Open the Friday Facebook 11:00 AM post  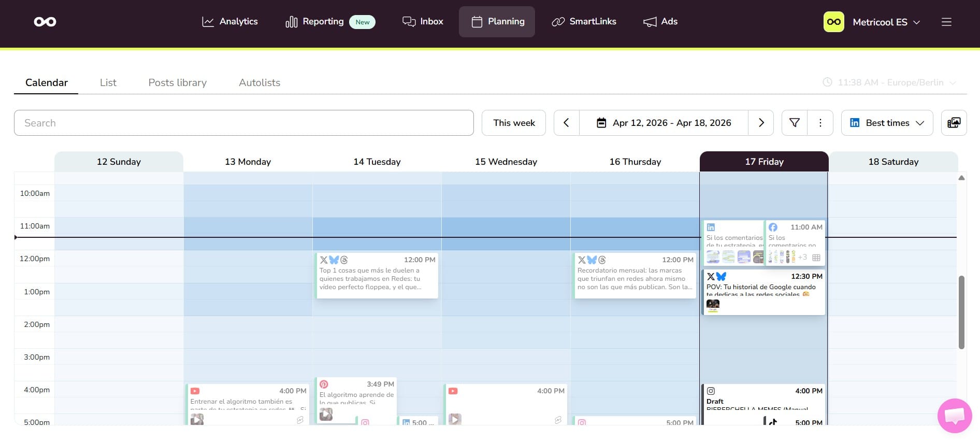pyautogui.click(x=795, y=242)
